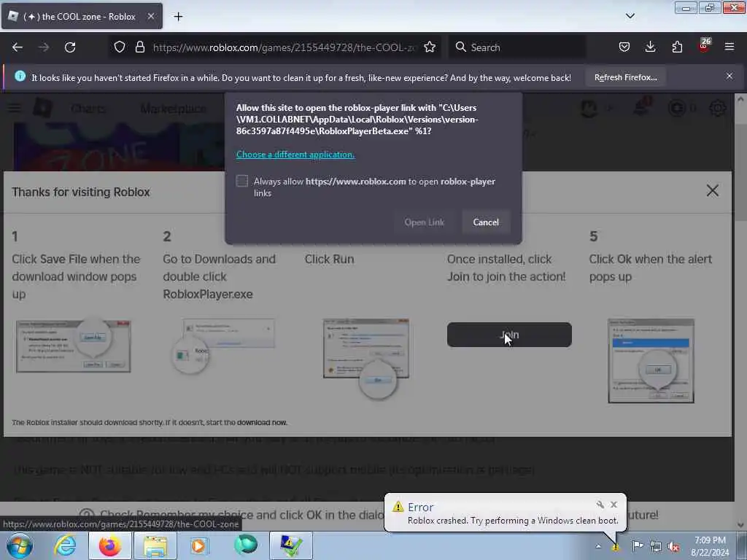Go back using browser back arrow
747x560 pixels.
pyautogui.click(x=18, y=47)
